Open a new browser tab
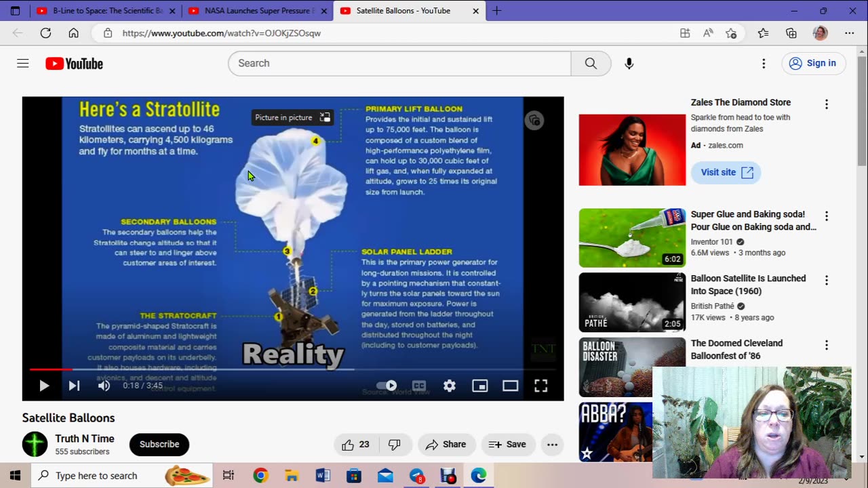The height and width of the screenshot is (488, 868). click(x=497, y=11)
